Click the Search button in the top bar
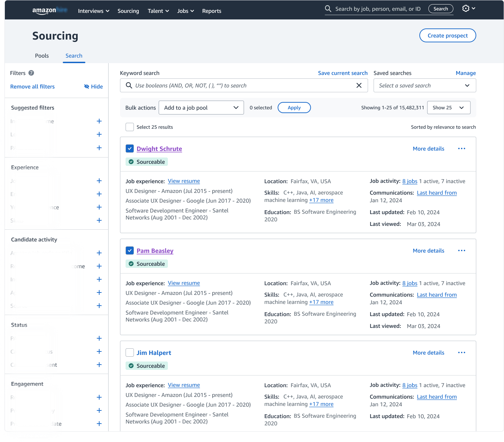 coord(441,9)
